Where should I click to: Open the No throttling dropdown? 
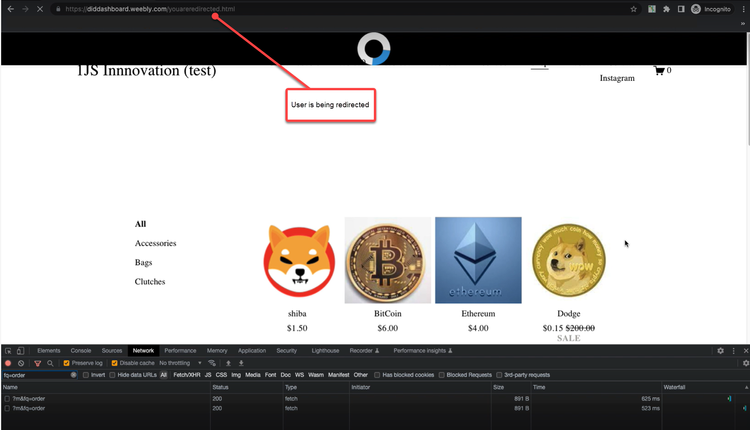[180, 363]
